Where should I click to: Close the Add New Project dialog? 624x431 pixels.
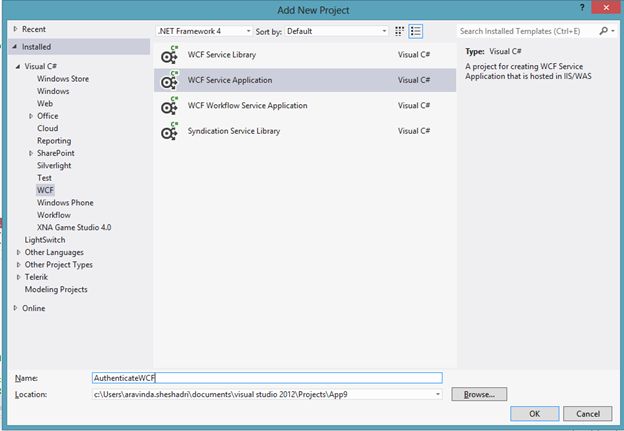tap(606, 8)
